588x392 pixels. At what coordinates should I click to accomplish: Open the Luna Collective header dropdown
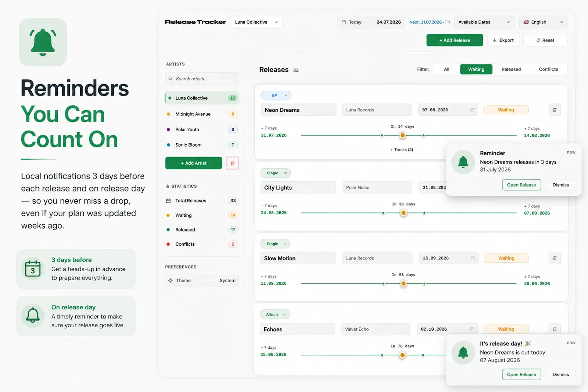[257, 22]
